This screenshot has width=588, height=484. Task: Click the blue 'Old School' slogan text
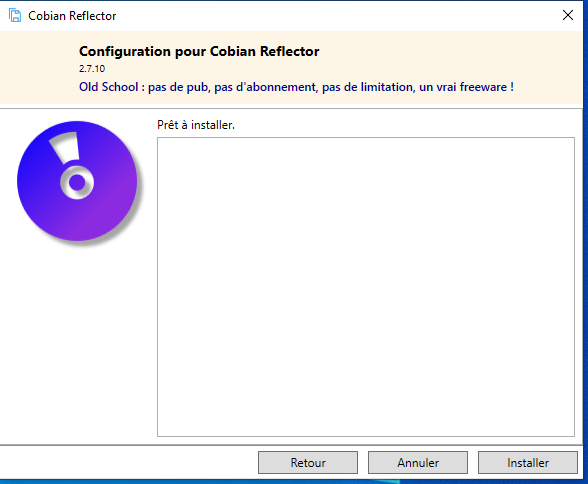(296, 87)
